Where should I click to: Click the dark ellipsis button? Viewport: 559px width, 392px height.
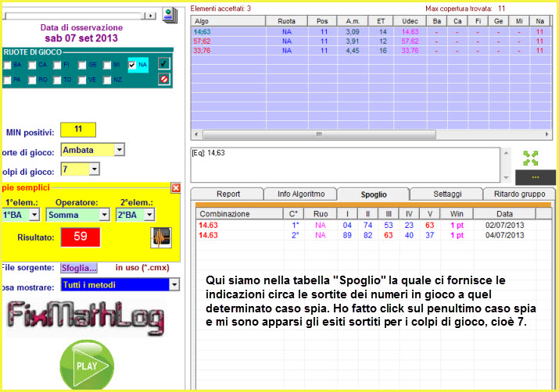coord(536,178)
